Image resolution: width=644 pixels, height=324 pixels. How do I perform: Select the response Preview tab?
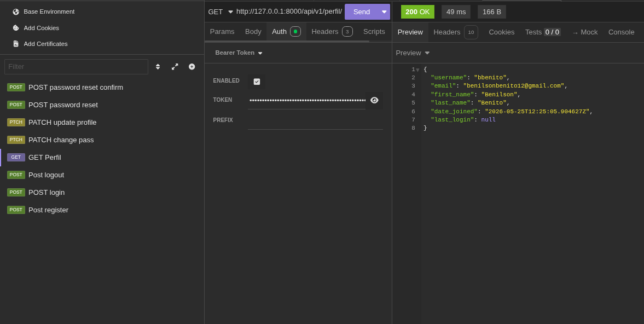point(410,32)
